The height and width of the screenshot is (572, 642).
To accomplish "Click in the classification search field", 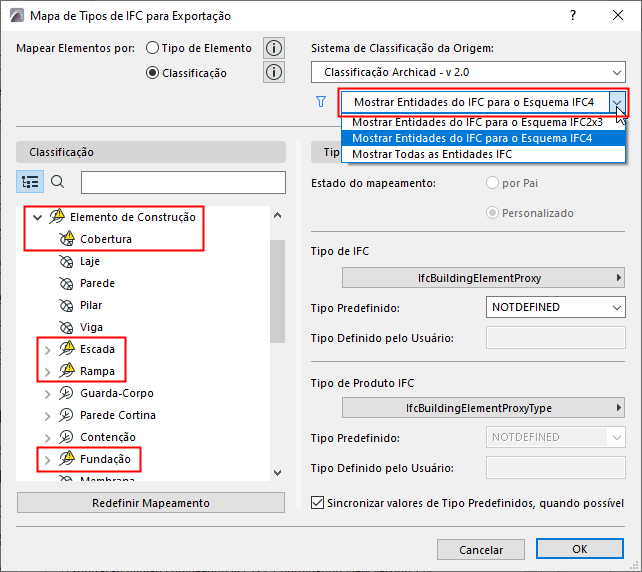I will pyautogui.click(x=183, y=182).
